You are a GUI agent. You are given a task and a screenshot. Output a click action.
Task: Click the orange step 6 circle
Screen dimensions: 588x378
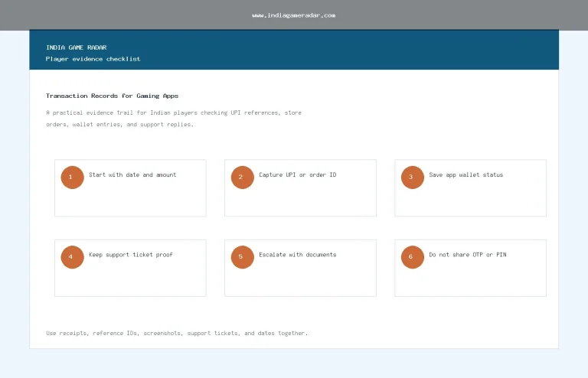pos(413,257)
